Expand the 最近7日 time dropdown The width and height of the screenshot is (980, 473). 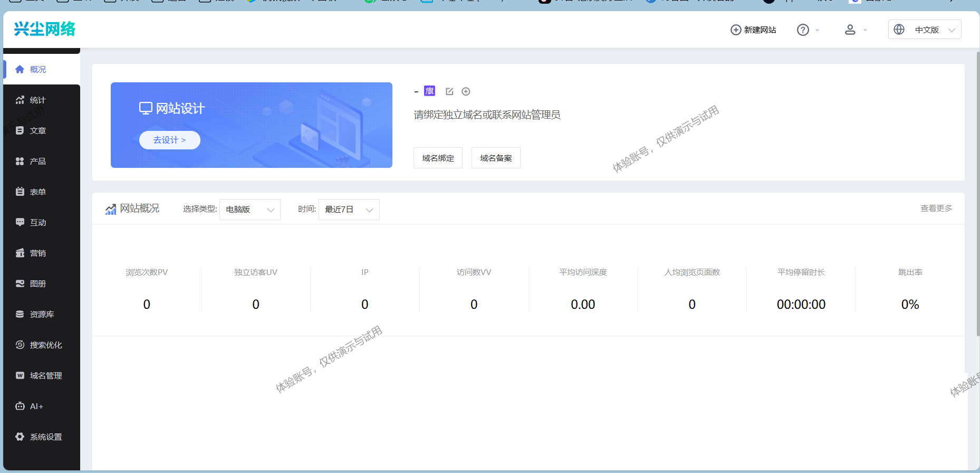click(x=349, y=210)
